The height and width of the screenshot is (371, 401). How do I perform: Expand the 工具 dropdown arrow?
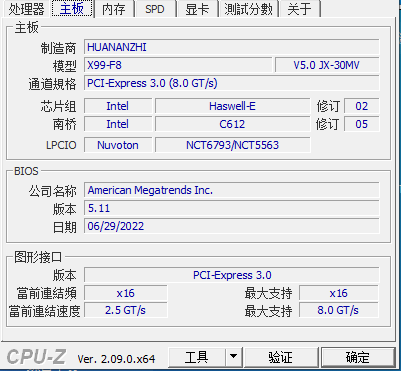[x=234, y=358]
